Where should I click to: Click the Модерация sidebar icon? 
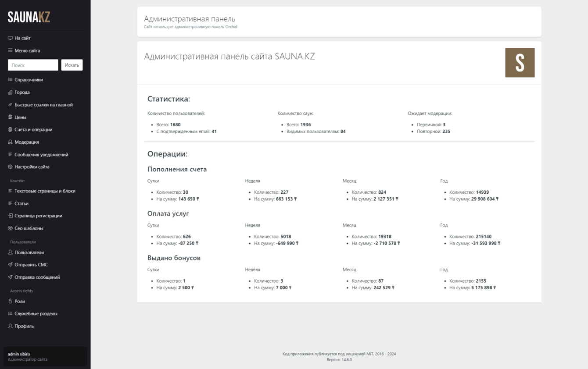tap(10, 142)
